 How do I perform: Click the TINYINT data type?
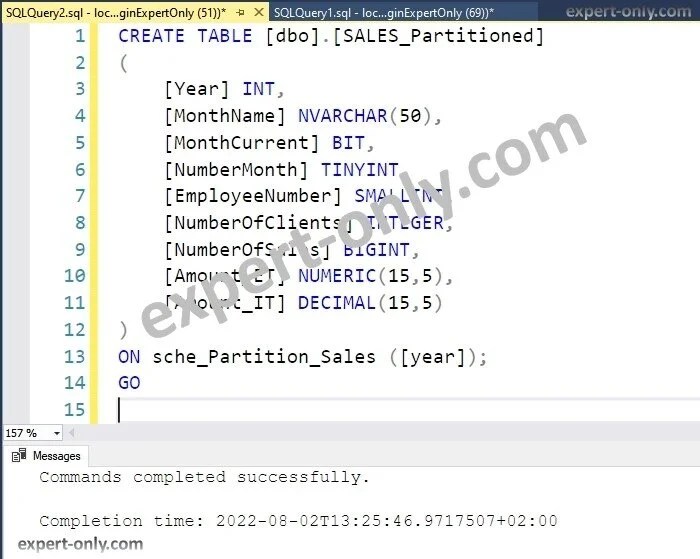pyautogui.click(x=360, y=170)
